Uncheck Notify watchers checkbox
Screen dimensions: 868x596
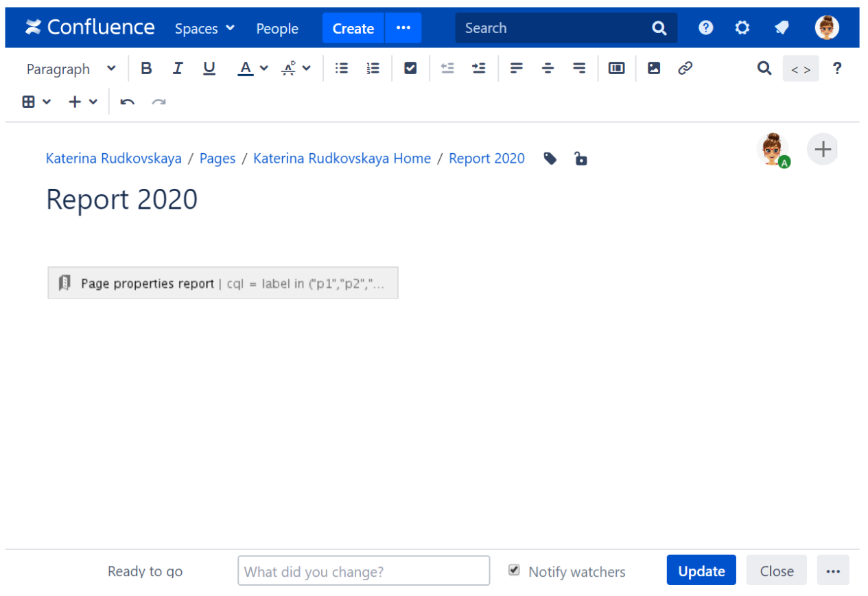click(514, 571)
